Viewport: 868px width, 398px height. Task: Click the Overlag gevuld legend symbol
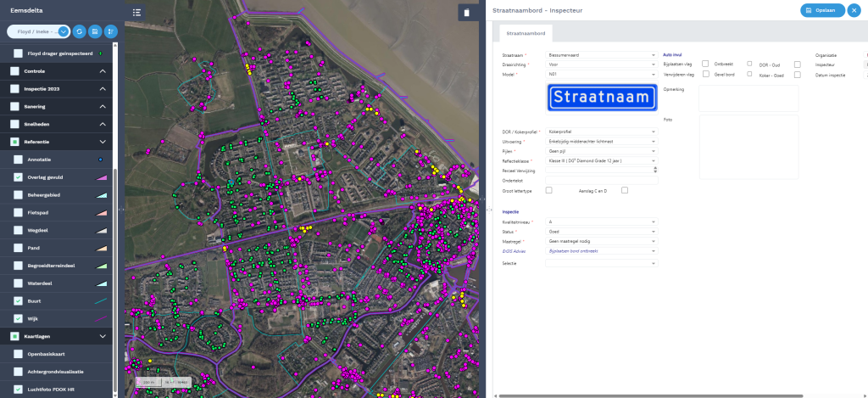coord(101,177)
